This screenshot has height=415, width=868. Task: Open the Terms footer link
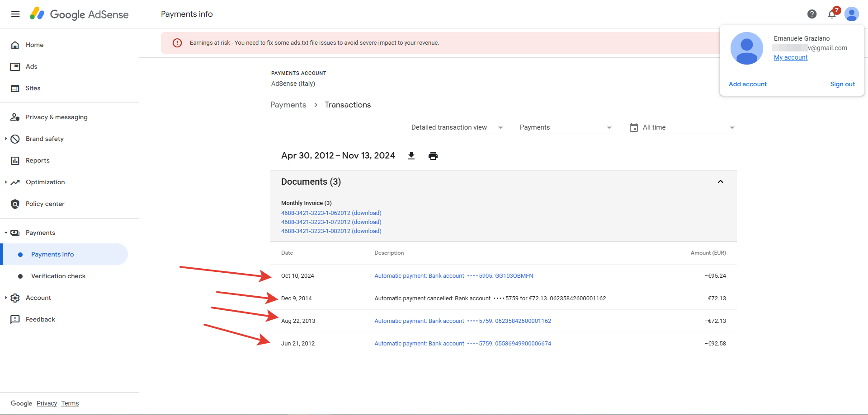click(x=70, y=403)
